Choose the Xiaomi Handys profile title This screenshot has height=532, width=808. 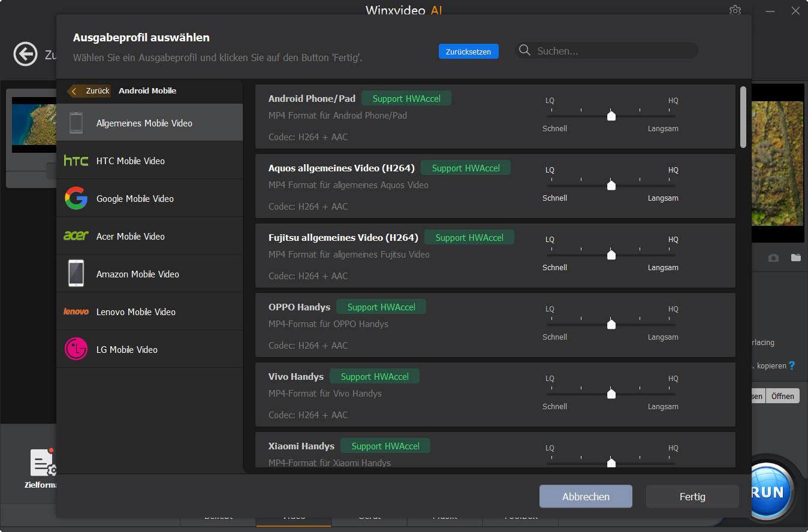(302, 446)
